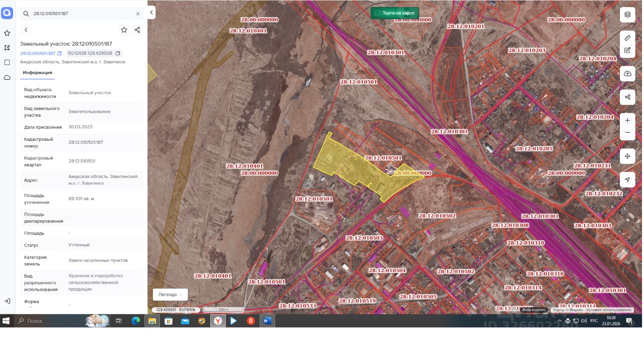Open Microsoft Word from taskbar

267,321
